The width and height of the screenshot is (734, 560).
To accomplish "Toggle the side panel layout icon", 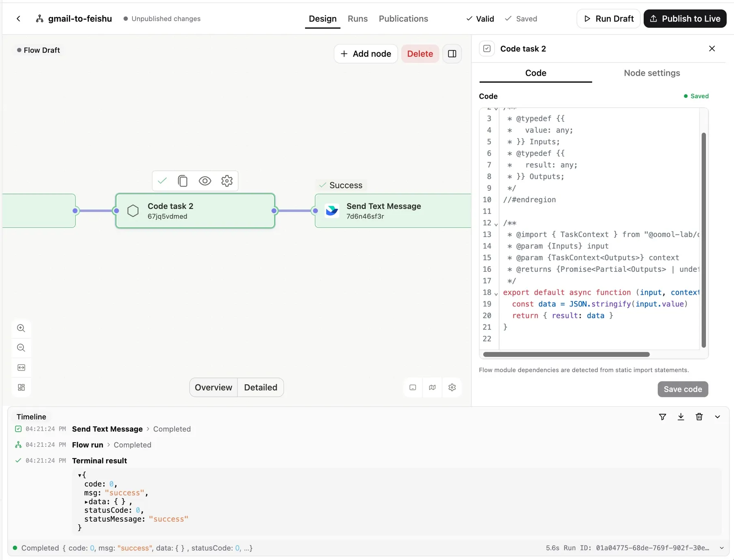I will coord(452,54).
